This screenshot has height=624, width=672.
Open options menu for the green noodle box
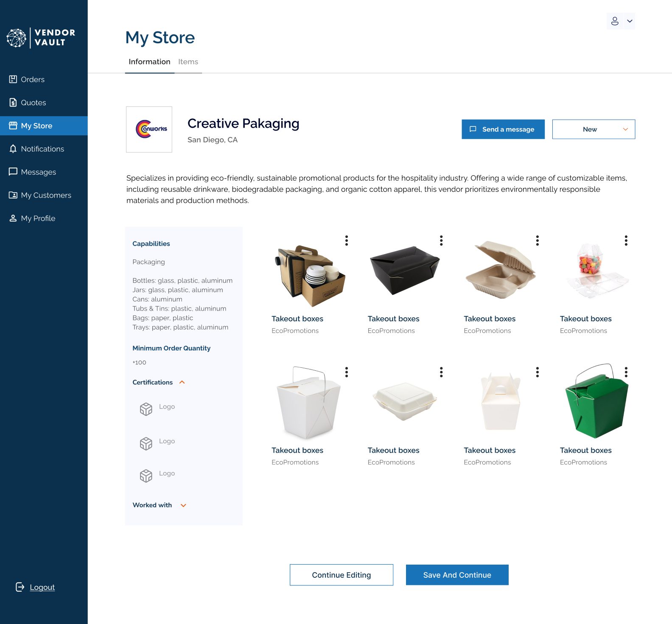click(x=626, y=372)
